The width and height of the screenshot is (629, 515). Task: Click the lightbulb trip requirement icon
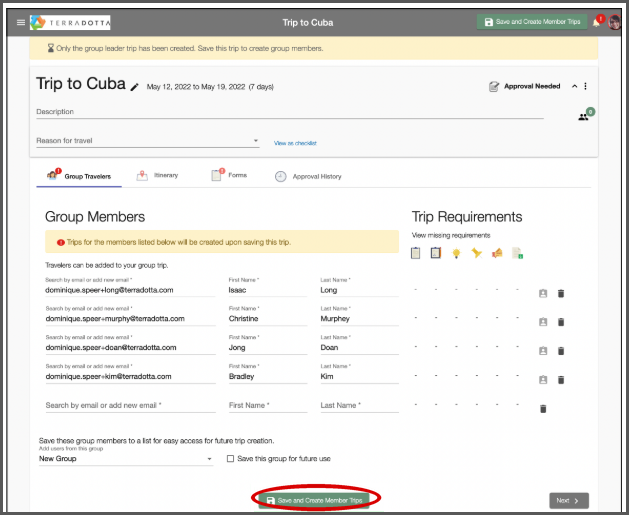pos(456,253)
